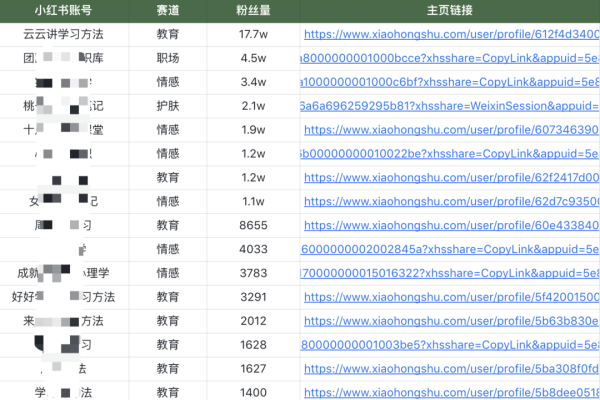Image resolution: width=600 pixels, height=400 pixels.
Task: Select the 4.5w follower count cell
Action: click(253, 58)
